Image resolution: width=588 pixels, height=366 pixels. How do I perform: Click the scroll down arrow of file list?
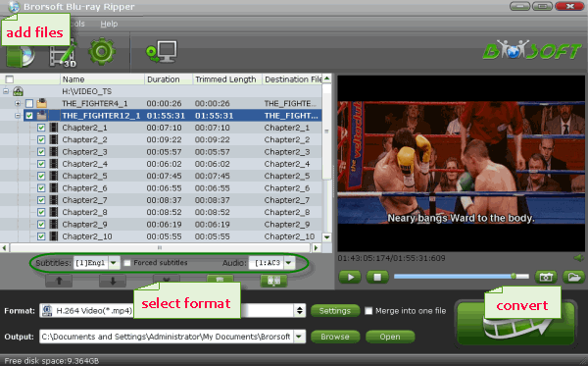point(326,237)
